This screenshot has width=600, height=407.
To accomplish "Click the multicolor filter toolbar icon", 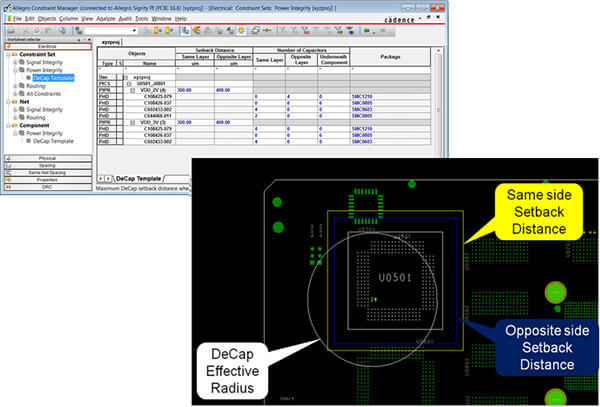I will coord(350,31).
